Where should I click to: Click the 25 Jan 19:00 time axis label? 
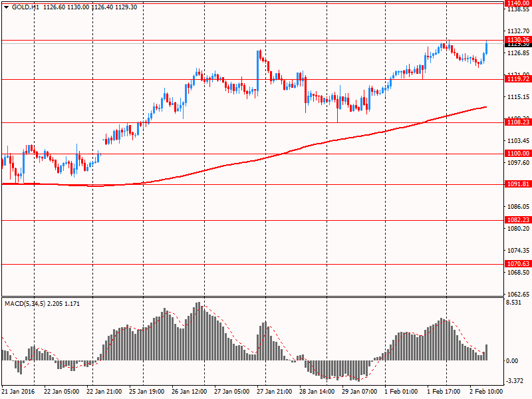click(147, 392)
